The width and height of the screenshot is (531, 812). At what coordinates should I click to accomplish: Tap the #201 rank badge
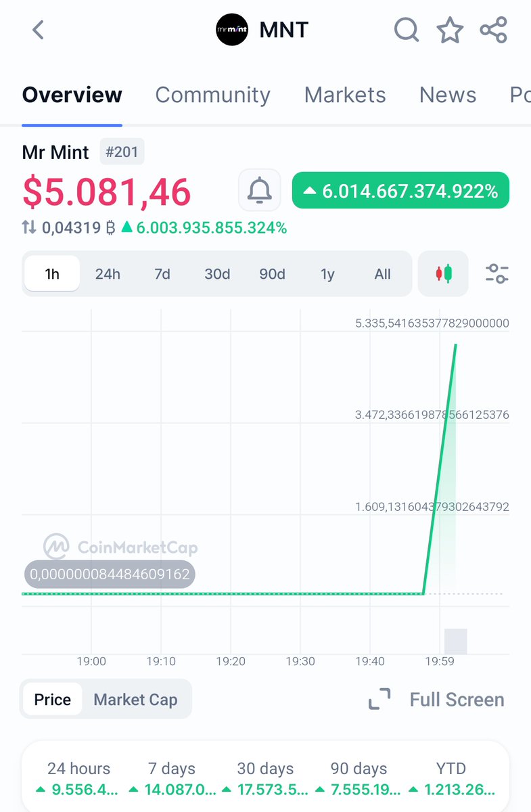(122, 152)
